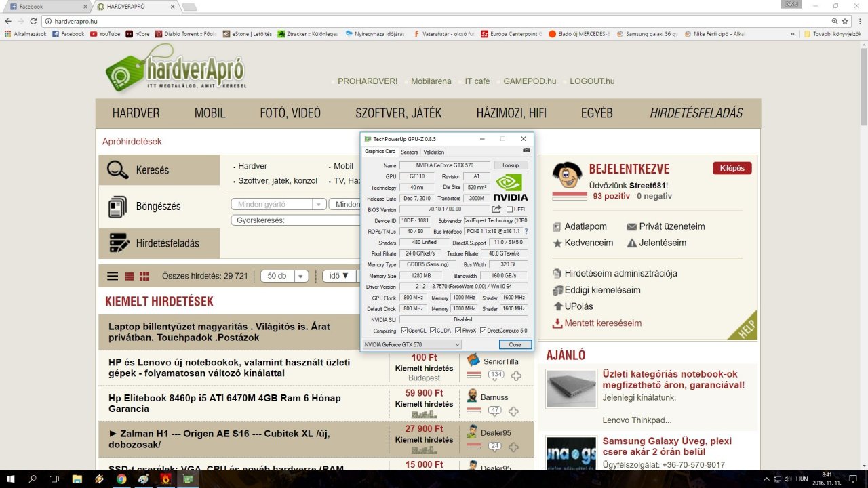Click the Street681 user avatar

click(x=567, y=176)
